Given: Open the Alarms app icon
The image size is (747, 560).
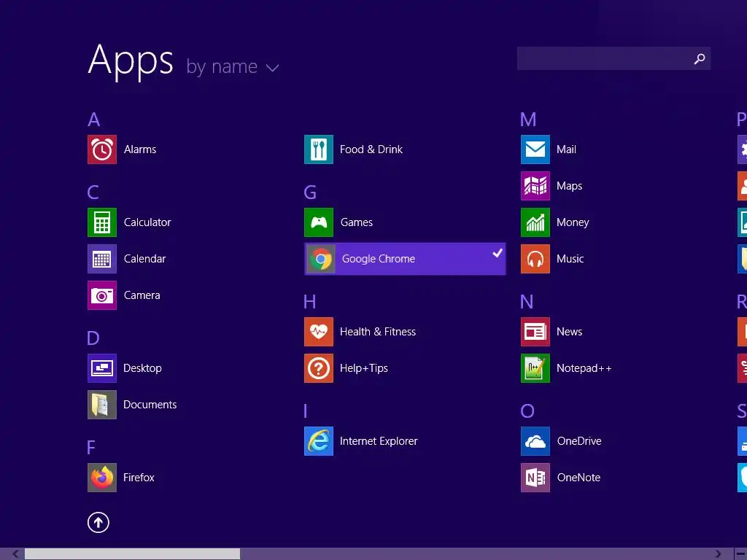Looking at the screenshot, I should click(x=102, y=149).
